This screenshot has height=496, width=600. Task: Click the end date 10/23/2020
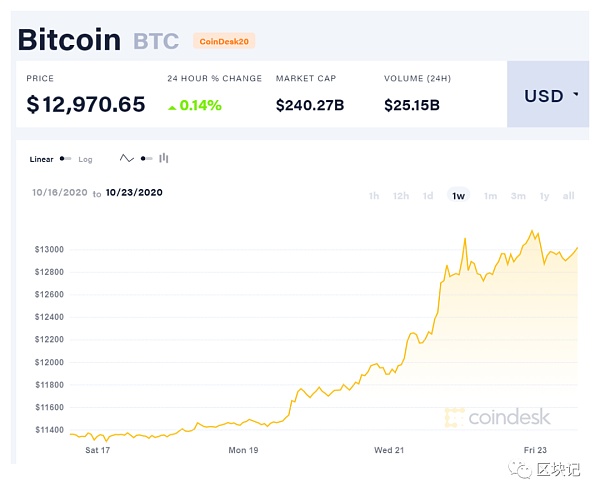[x=134, y=193]
